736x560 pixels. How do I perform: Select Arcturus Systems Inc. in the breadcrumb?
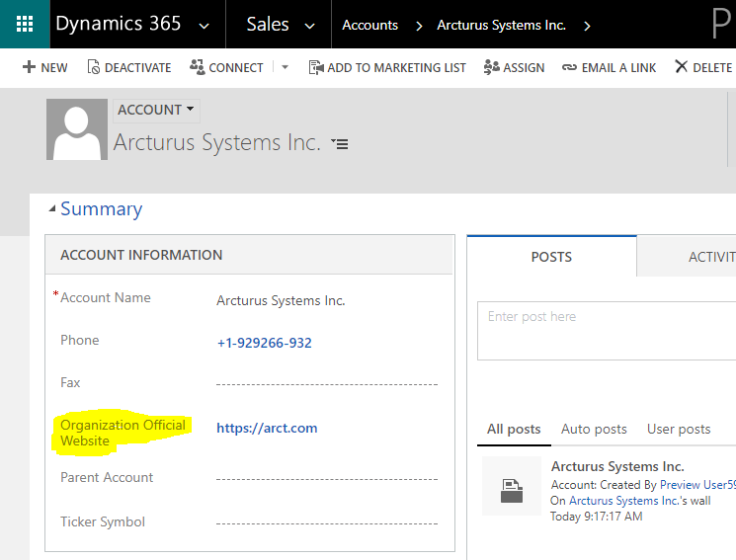click(x=501, y=25)
